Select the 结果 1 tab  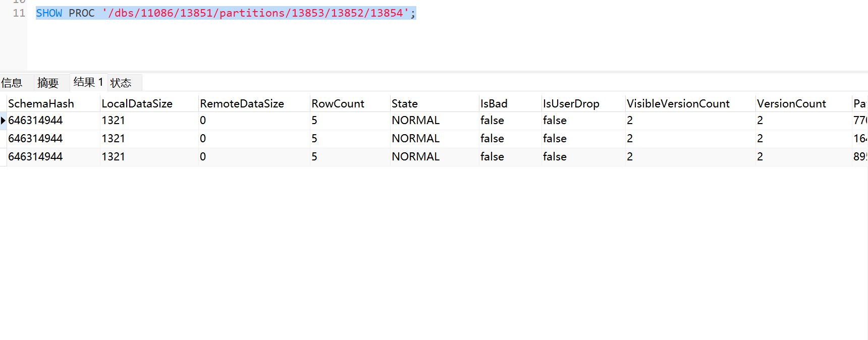point(88,82)
